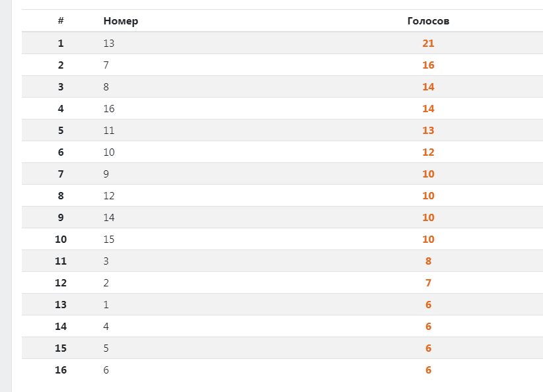543x392 pixels.
Task: Select the vote count 21 in first row
Action: coord(428,44)
